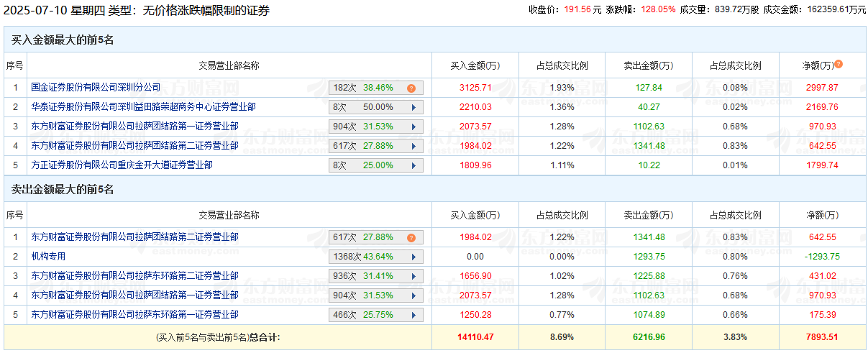
Task: Open 东方财富证券拉萨东环路第二证券营业部 link
Action: tap(134, 275)
